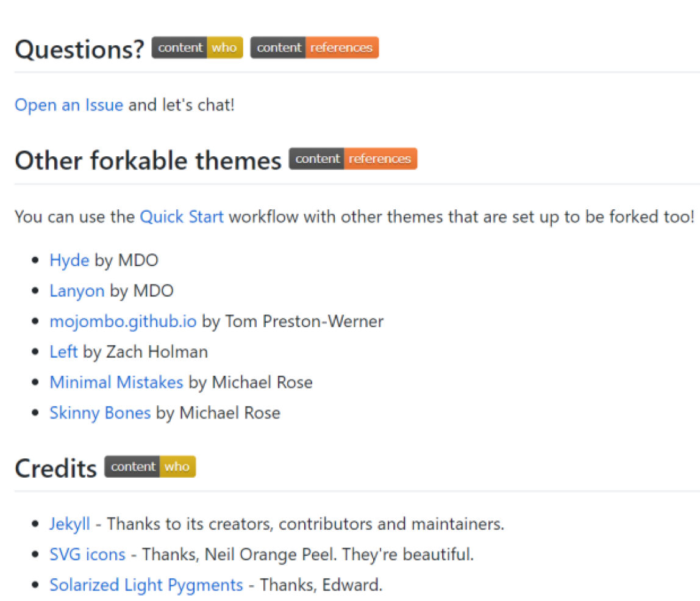This screenshot has width=700, height=601.
Task: Go to the Skinny Bones link
Action: (x=100, y=413)
